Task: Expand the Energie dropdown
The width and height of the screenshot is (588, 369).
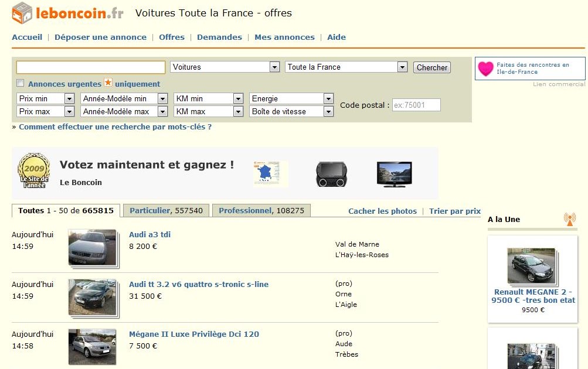Action: point(291,98)
